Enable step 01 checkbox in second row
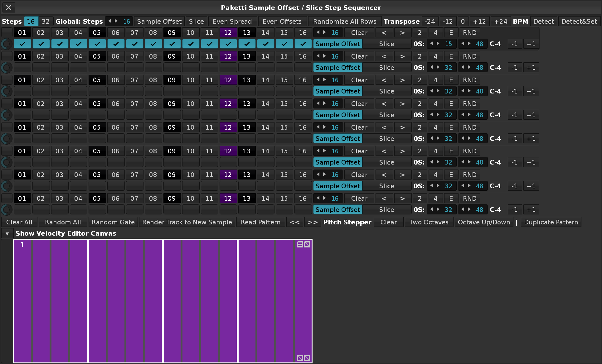Screen dimensions: 602x364 pos(22,68)
